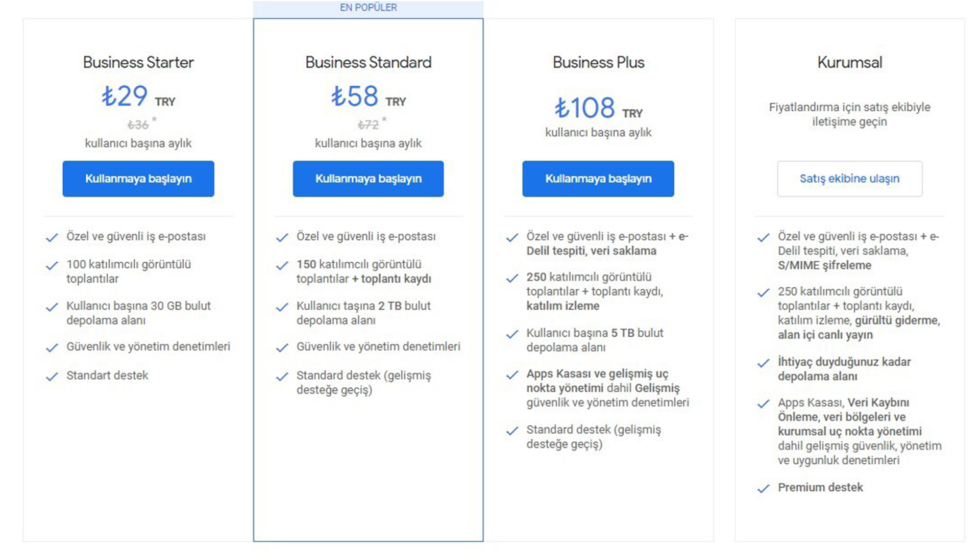Viewport: 980px width, 551px height.
Task: Click checkmark next to 'Kullanıcı taşına 2 TB'
Action: click(x=282, y=307)
